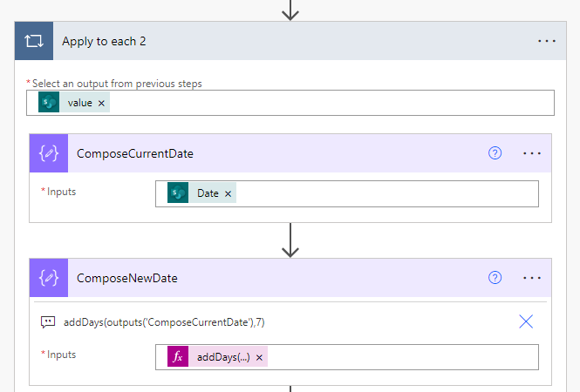The width and height of the screenshot is (580, 392).
Task: Remove the Date token from Inputs
Action: point(229,193)
